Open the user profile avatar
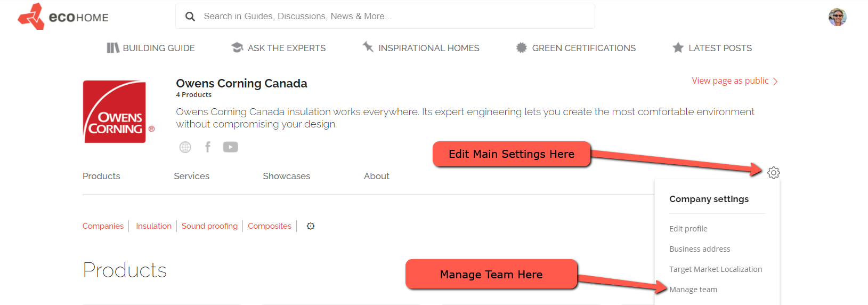The height and width of the screenshot is (305, 868). [837, 17]
